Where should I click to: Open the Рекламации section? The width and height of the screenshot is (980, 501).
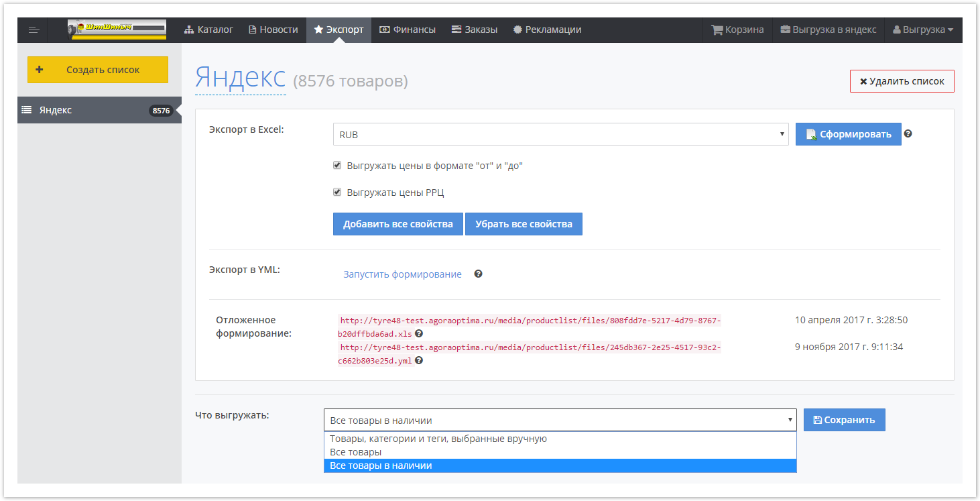547,30
